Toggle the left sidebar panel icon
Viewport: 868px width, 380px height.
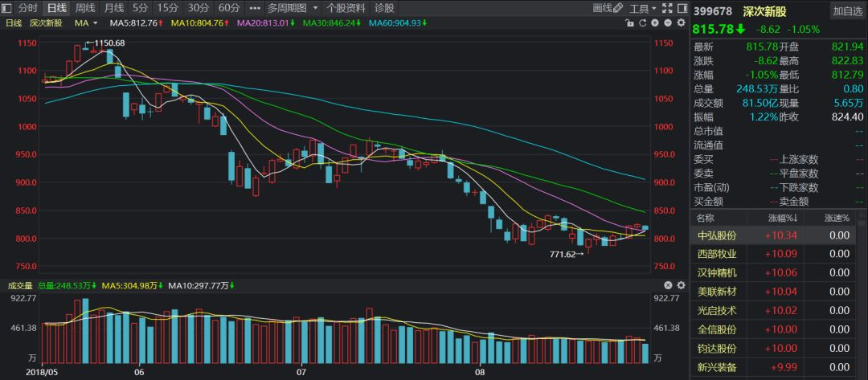pos(7,8)
